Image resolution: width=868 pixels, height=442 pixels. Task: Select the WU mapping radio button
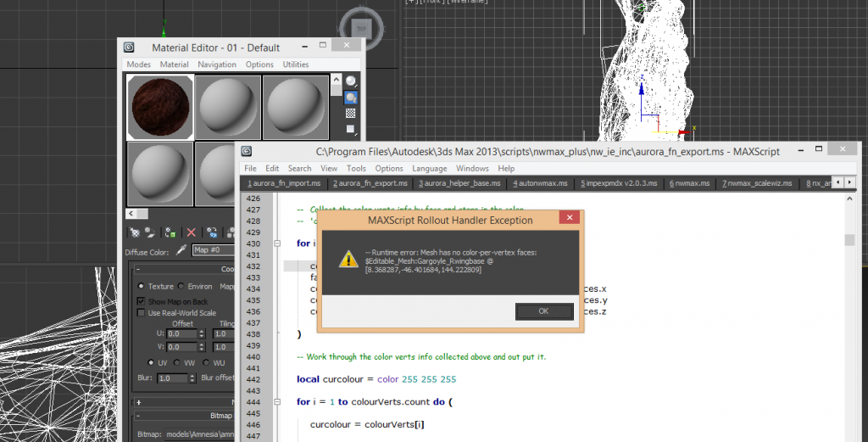coord(205,363)
